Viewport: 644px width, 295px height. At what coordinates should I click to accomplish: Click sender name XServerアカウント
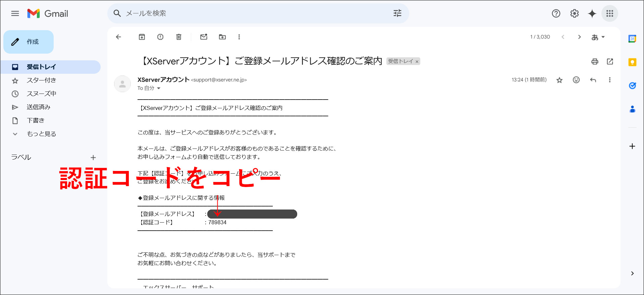[163, 80]
